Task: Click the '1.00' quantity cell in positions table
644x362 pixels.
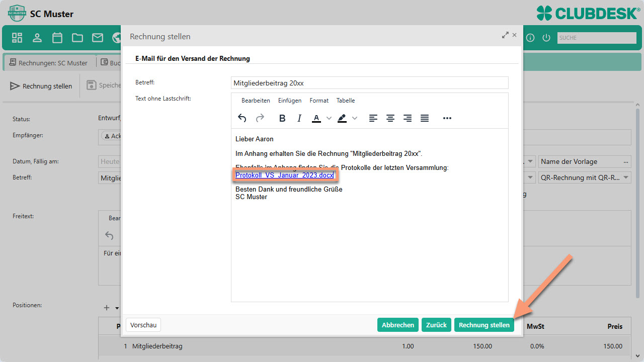Action: 408,346
